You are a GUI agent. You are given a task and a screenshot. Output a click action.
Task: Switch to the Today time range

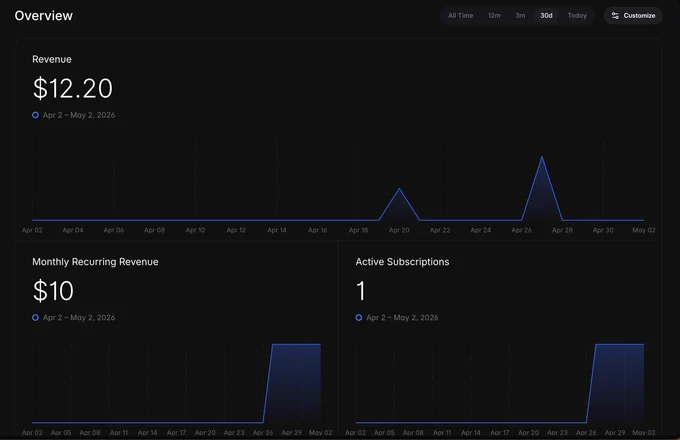[x=577, y=16]
